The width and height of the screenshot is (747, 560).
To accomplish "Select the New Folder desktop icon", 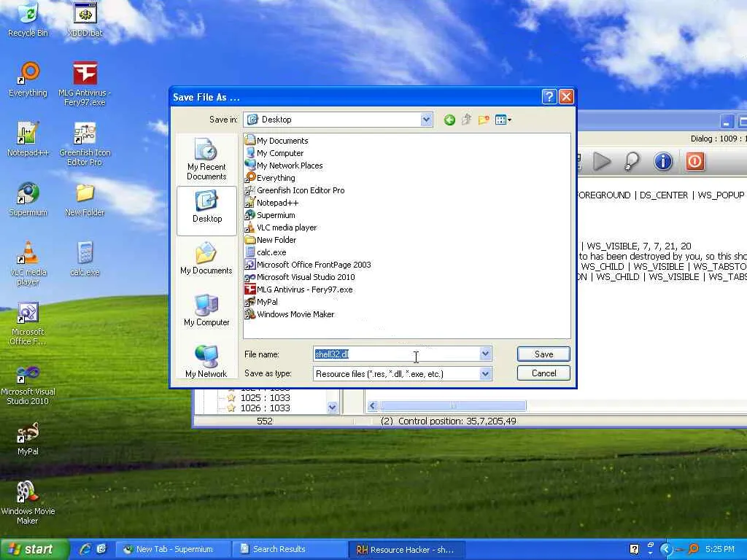I will (x=85, y=199).
